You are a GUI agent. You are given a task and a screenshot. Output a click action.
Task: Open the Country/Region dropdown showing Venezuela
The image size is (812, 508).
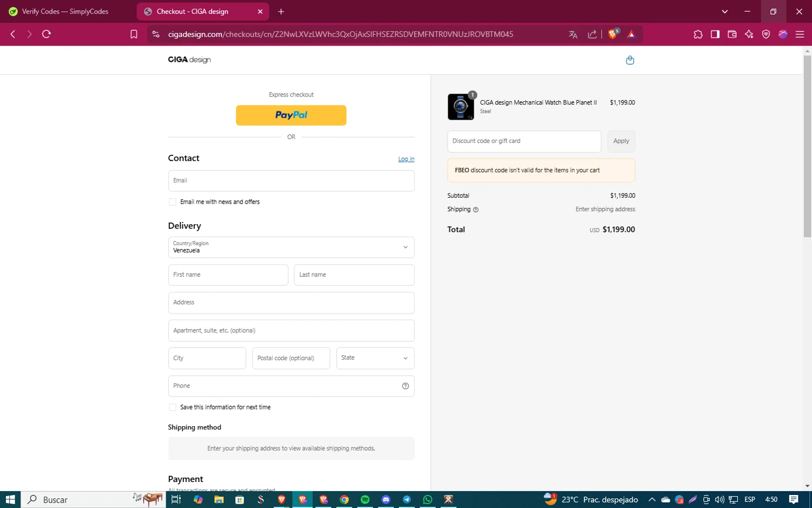pos(291,248)
